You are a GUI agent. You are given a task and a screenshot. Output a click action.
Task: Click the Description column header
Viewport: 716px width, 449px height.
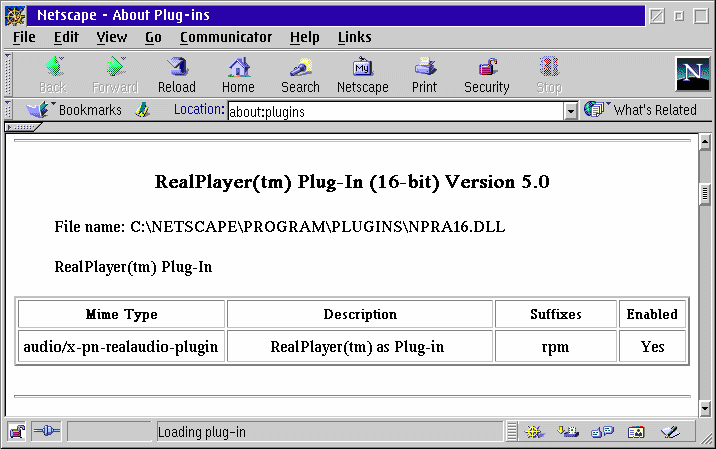[360, 314]
